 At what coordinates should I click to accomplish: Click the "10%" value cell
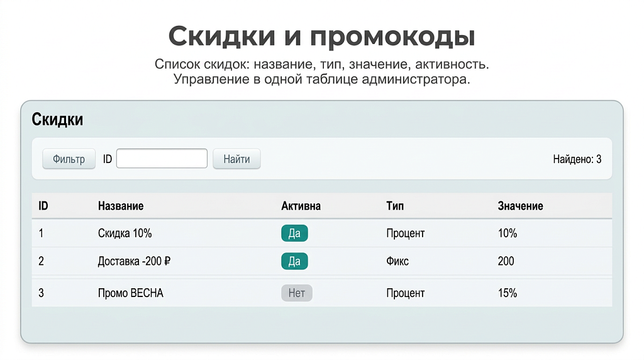(507, 233)
